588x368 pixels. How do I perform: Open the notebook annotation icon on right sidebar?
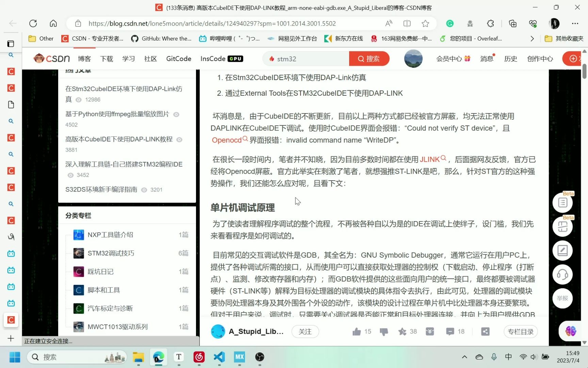pos(562,250)
